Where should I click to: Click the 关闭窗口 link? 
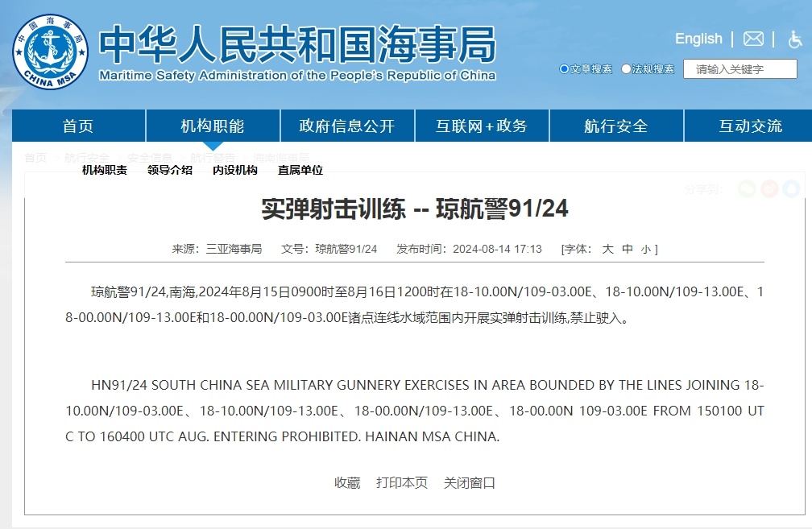click(469, 483)
